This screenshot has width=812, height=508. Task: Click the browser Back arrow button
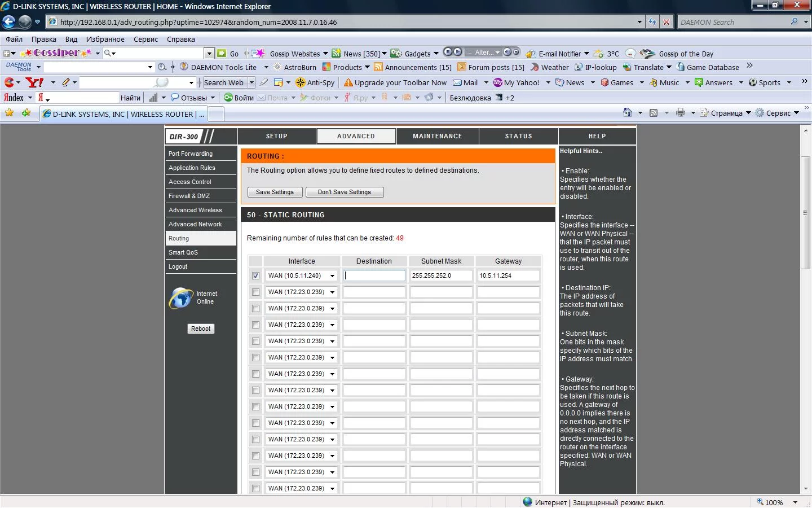tap(8, 22)
